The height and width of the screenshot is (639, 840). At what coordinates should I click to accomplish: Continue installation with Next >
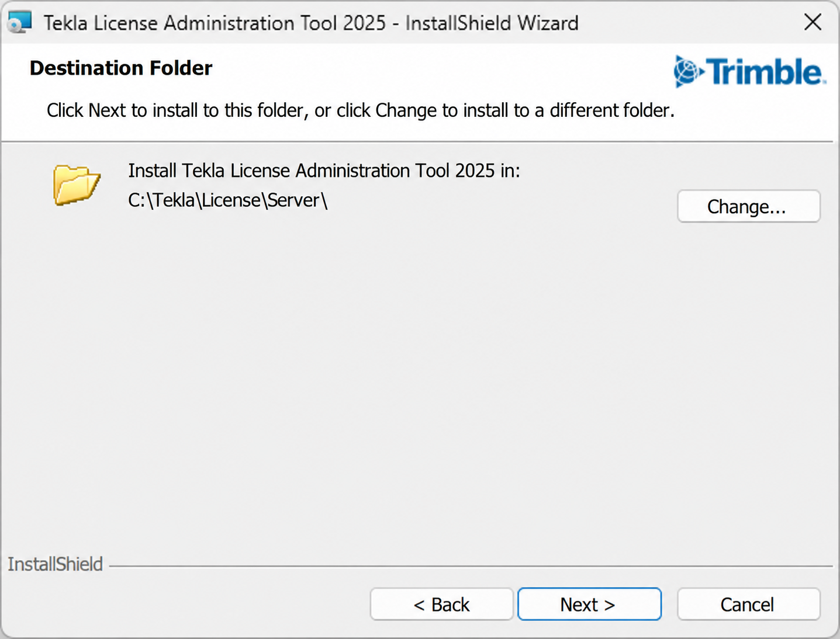(x=589, y=604)
